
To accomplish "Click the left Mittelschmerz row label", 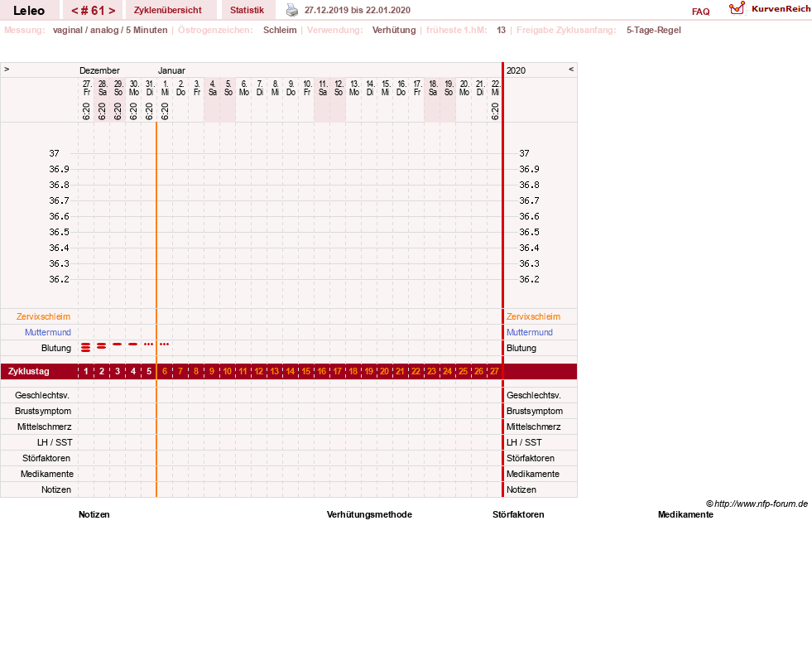I will tap(45, 427).
